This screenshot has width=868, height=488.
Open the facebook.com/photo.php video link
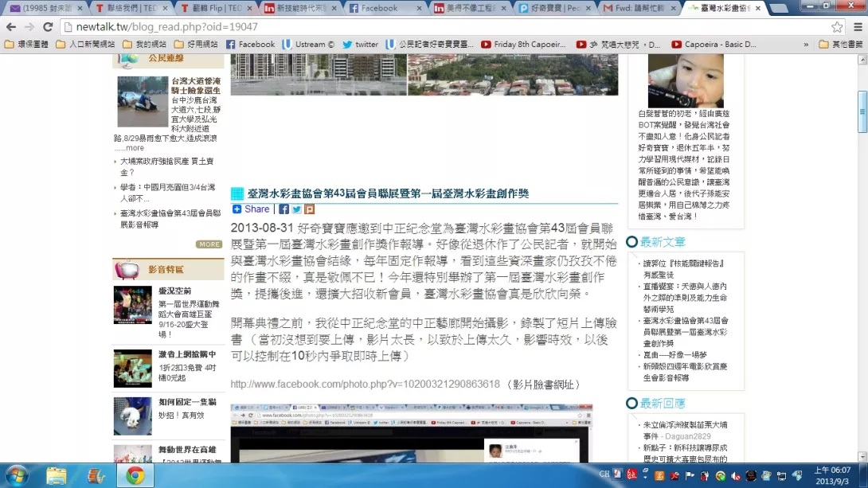pos(366,384)
